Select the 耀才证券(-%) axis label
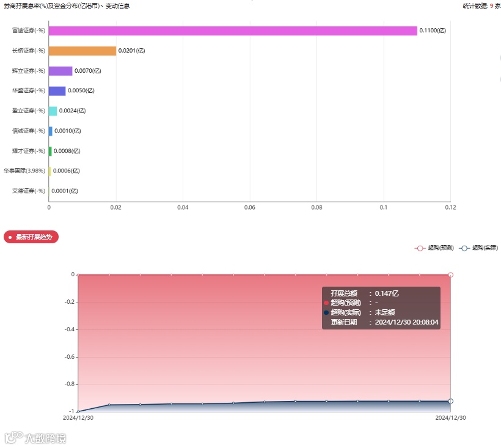The width and height of the screenshot is (501, 448). pyautogui.click(x=29, y=151)
